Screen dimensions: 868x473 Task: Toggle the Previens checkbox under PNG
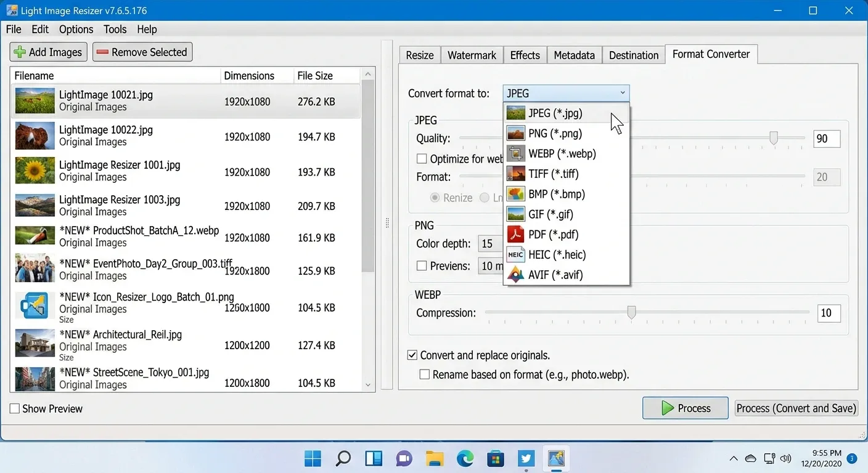pos(422,266)
